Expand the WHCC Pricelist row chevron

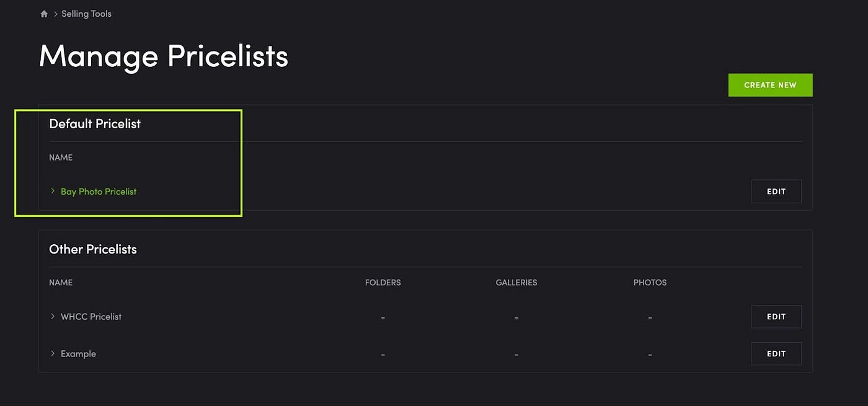pos(53,316)
